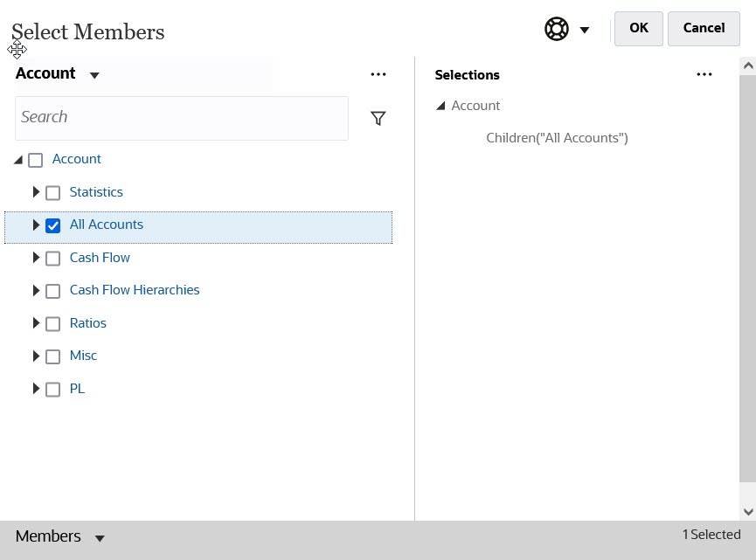Open the dropdown next to the help icon

pos(584,29)
